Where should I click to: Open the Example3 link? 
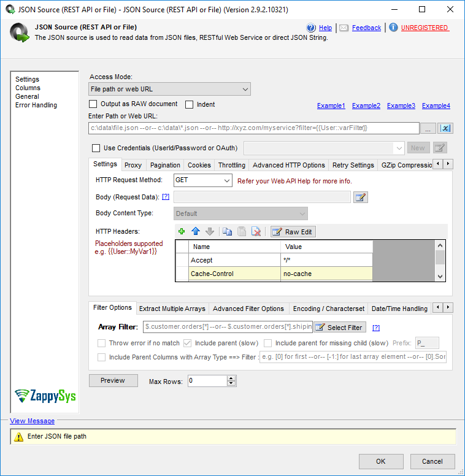(x=401, y=106)
